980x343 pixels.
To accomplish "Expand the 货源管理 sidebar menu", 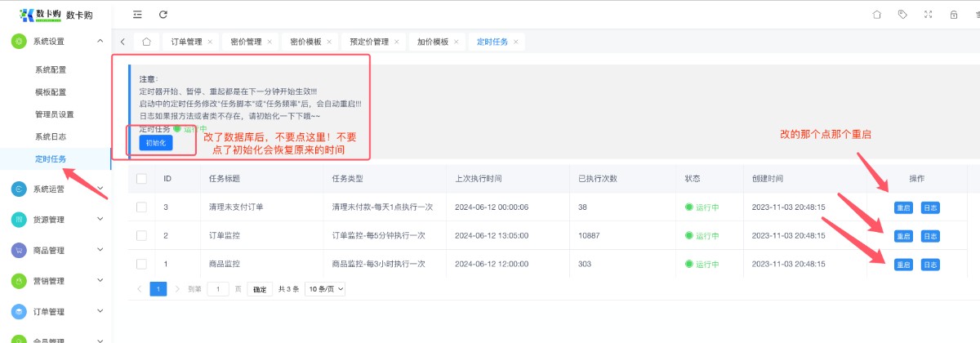I will click(56, 220).
